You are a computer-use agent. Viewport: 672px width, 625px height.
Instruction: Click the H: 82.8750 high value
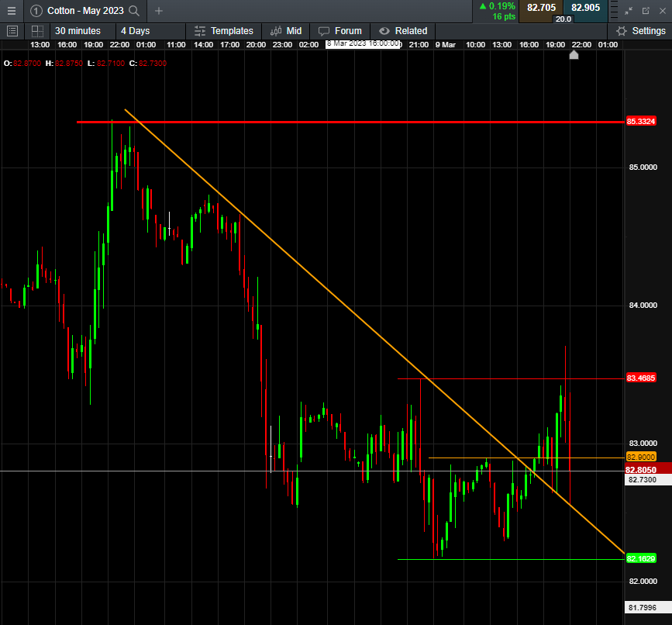point(64,63)
